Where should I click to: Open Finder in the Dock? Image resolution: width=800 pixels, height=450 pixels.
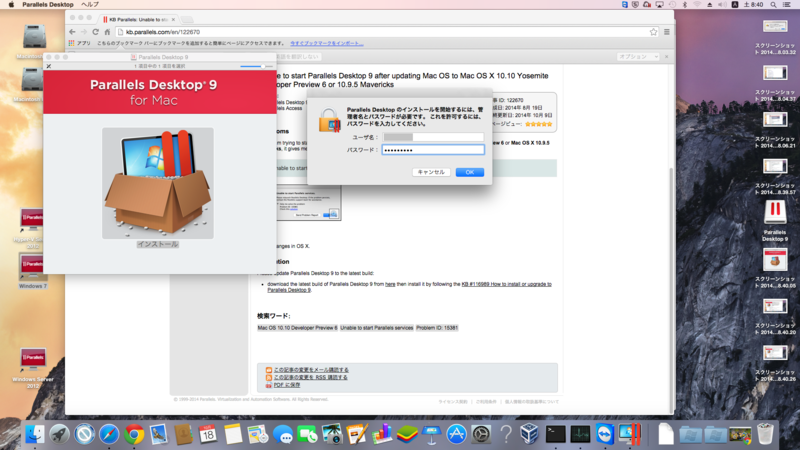pyautogui.click(x=35, y=434)
